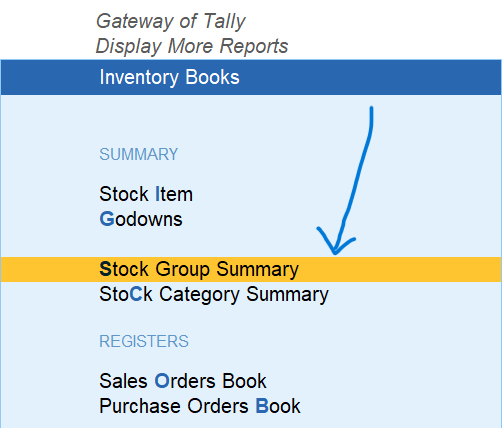
Task: Open the Sales Orders Book register
Action: point(183,381)
